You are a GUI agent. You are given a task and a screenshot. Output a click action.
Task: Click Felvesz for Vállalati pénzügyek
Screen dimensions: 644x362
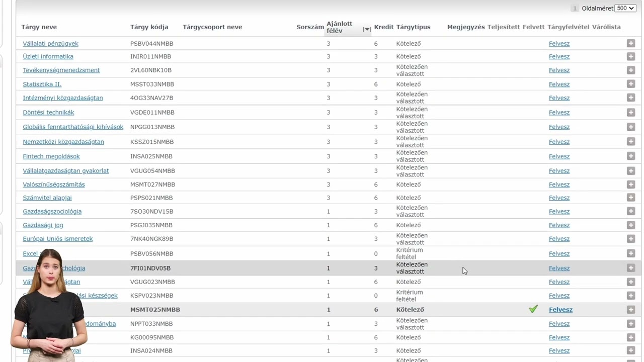click(x=559, y=44)
